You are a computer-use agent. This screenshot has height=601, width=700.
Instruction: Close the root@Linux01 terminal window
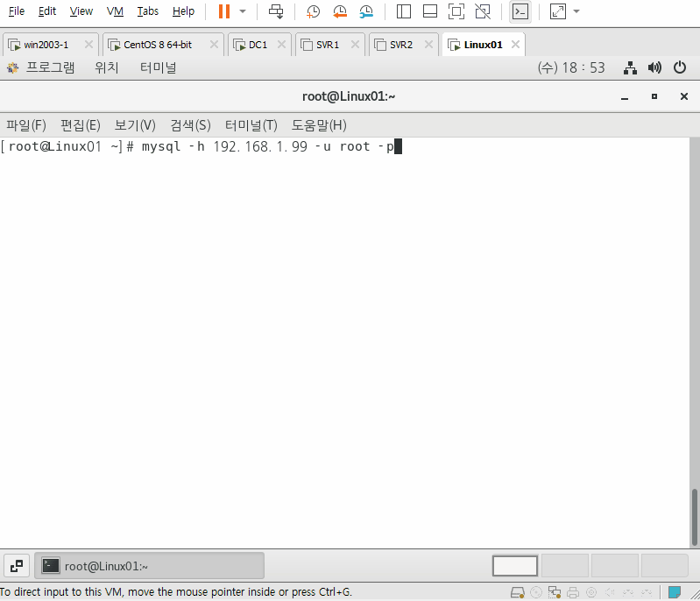[683, 96]
